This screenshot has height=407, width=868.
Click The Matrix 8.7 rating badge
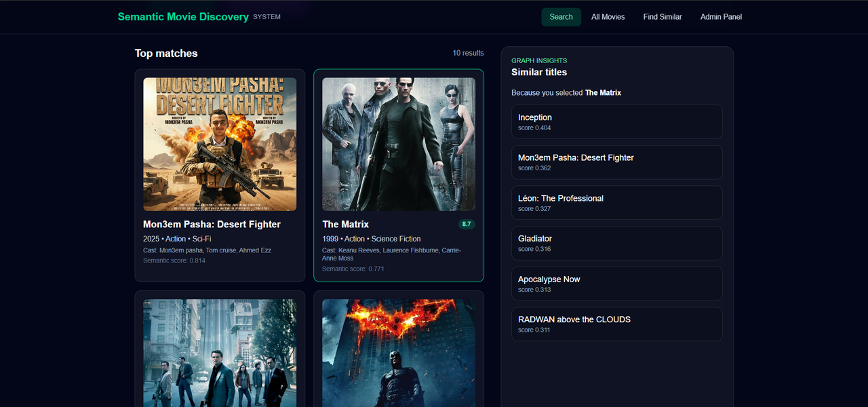tap(467, 224)
